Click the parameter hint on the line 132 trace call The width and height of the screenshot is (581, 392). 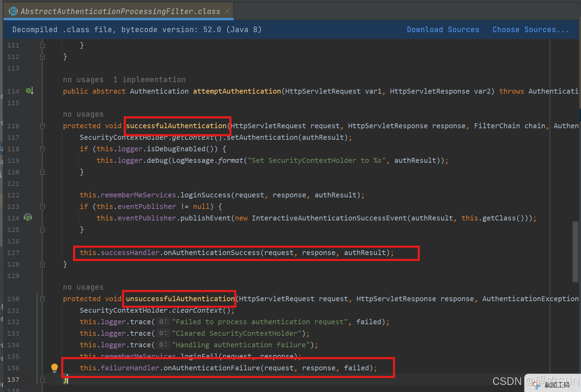tap(163, 321)
